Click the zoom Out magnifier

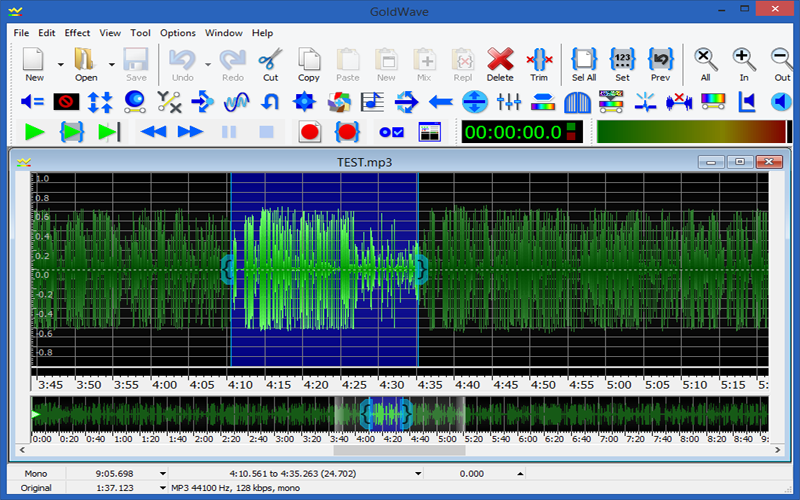[x=782, y=64]
